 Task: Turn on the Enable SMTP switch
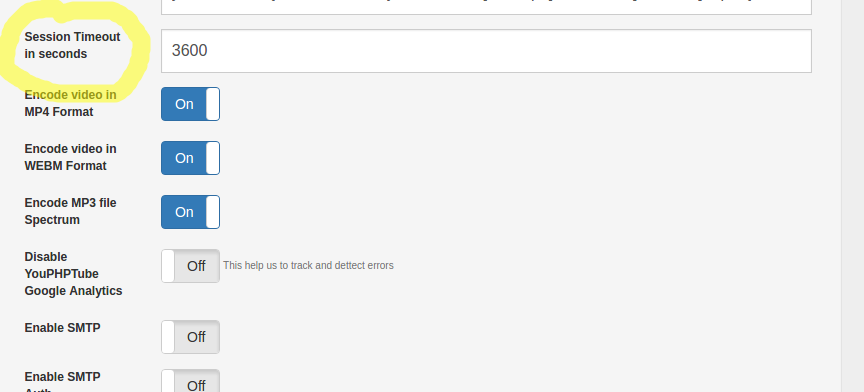click(x=190, y=337)
